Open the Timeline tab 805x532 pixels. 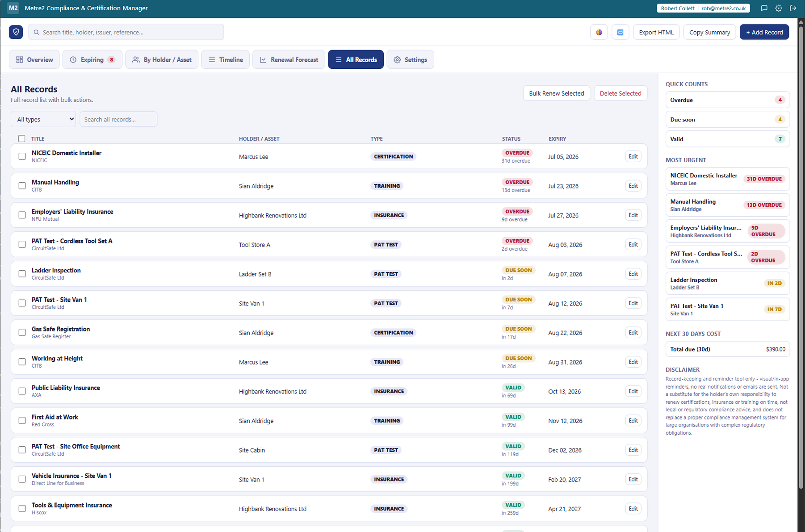tap(226, 59)
